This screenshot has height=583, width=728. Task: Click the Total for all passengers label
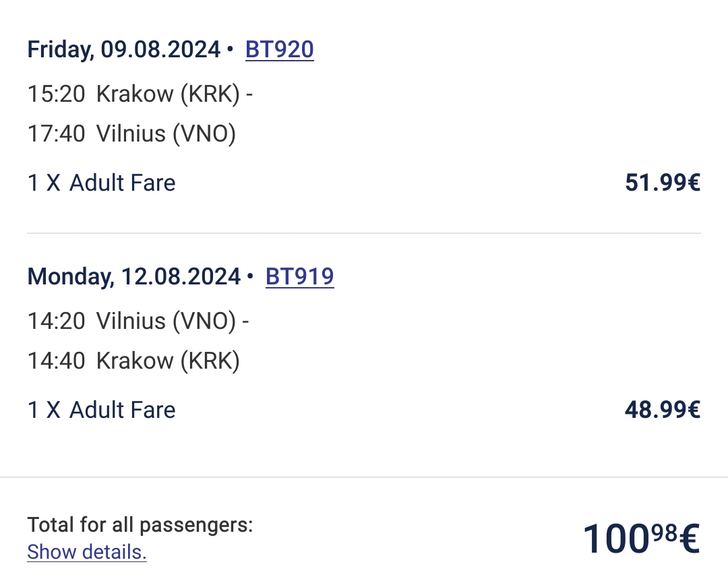[140, 525]
